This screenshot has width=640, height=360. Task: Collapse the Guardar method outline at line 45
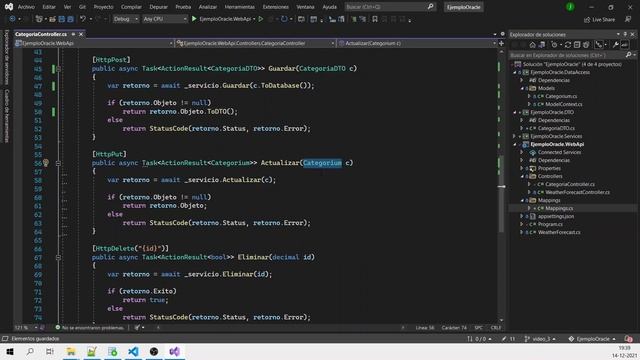pos(58,69)
